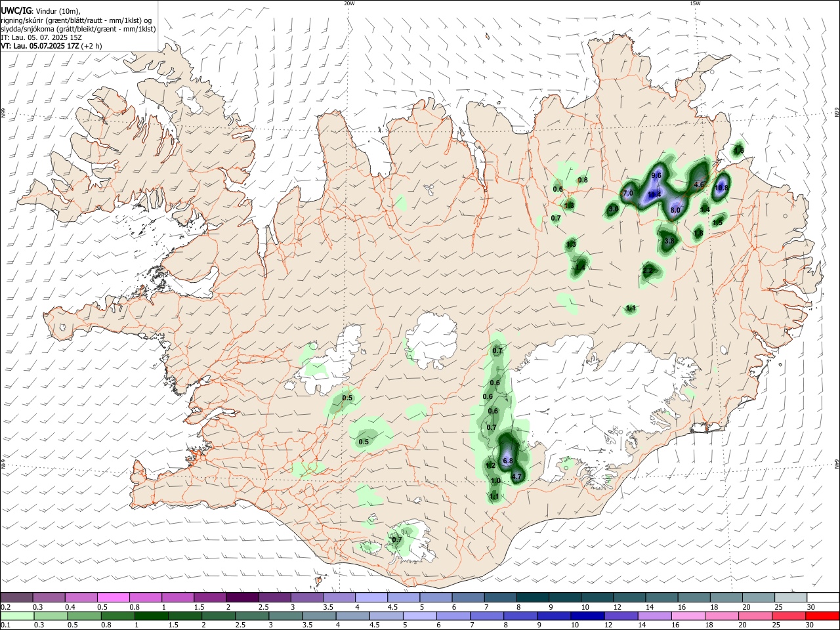Click the 3.0 precipitation label

tap(613, 209)
